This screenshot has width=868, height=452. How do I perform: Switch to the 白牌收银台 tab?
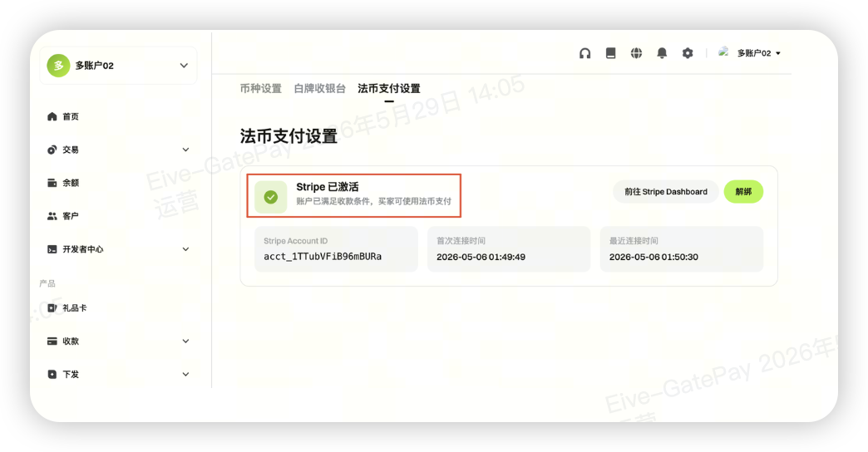[x=319, y=89]
